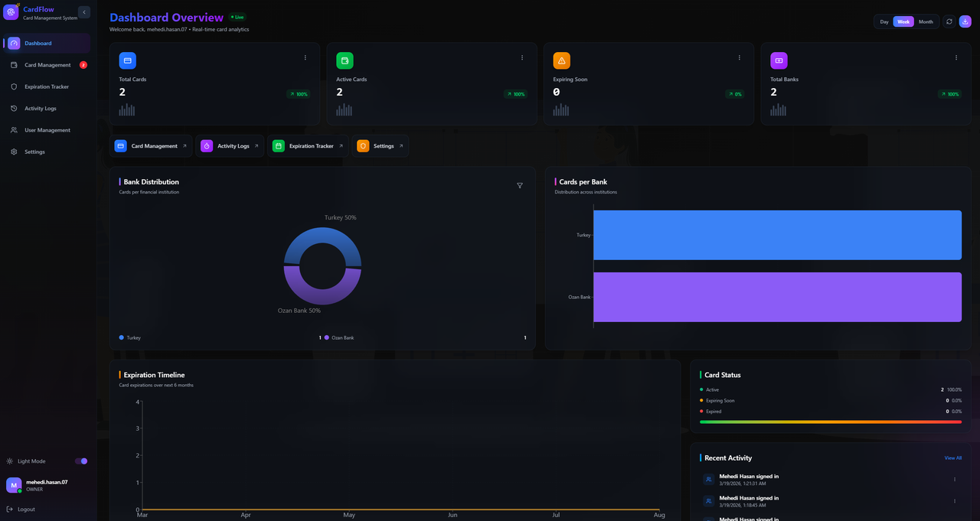This screenshot has height=521, width=980.
Task: Open Settings in the sidebar
Action: click(x=48, y=151)
